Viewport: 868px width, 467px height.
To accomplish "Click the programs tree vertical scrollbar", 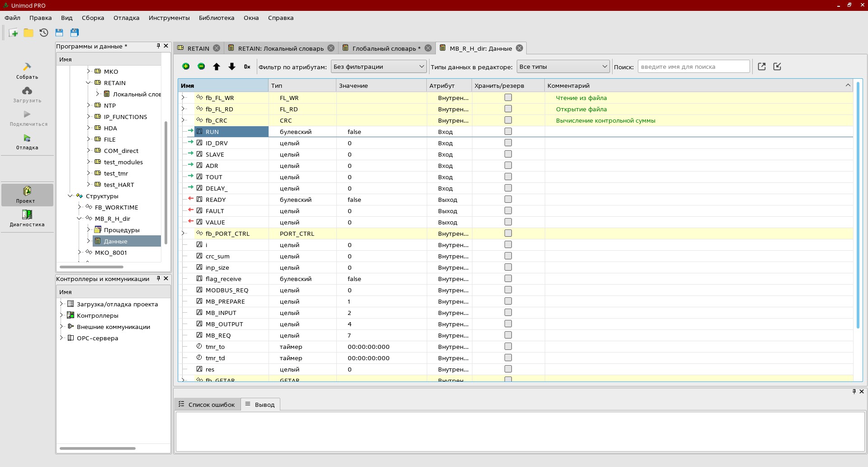I will 166,182.
